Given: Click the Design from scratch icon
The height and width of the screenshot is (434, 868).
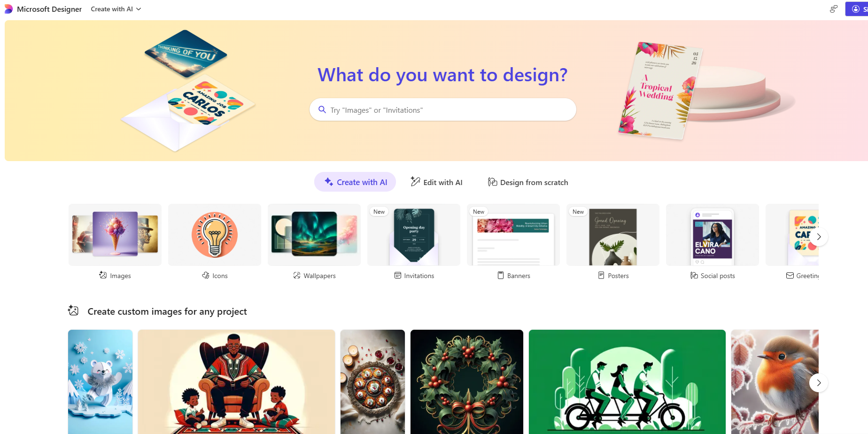Looking at the screenshot, I should [x=492, y=182].
